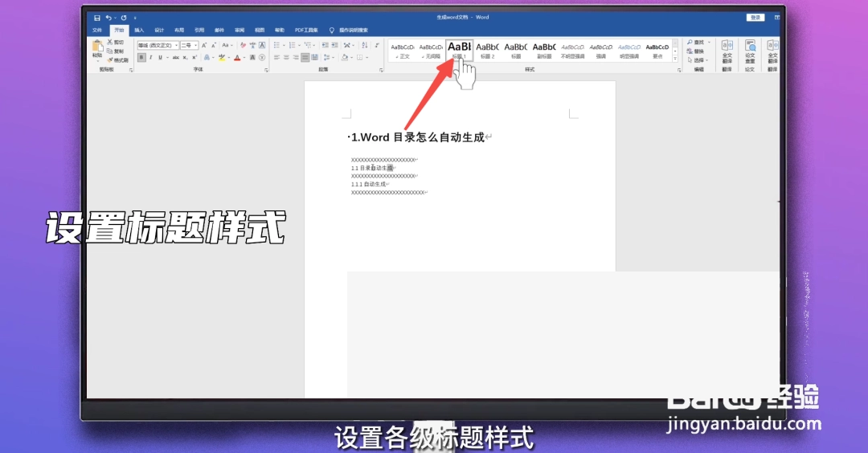Clear all formatting eraser icon
Viewport: 868px width, 453px height.
coord(243,45)
